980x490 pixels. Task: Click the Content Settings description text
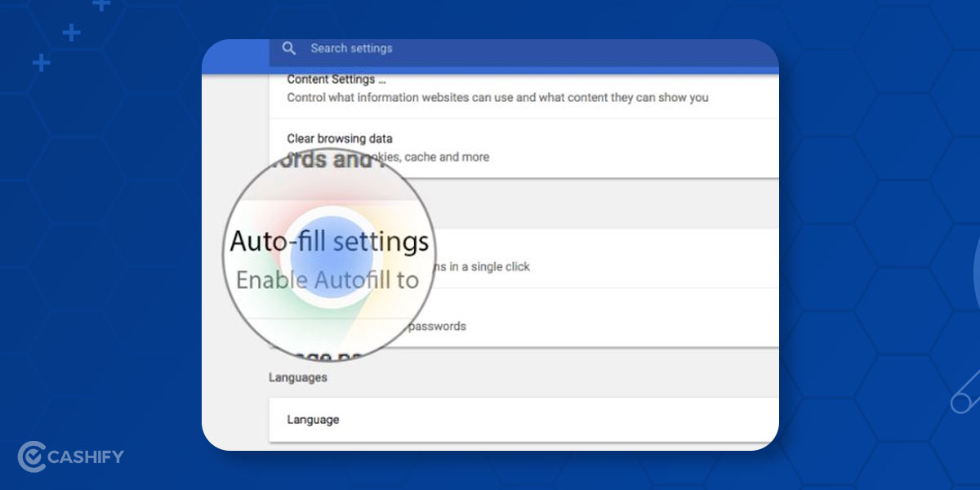click(497, 97)
